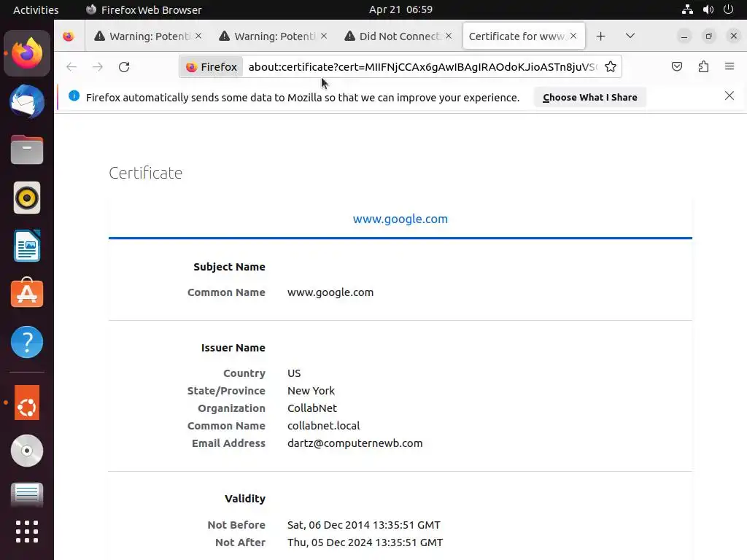The height and width of the screenshot is (560, 747).
Task: Click the volume speaker icon in top bar
Action: coord(708,9)
